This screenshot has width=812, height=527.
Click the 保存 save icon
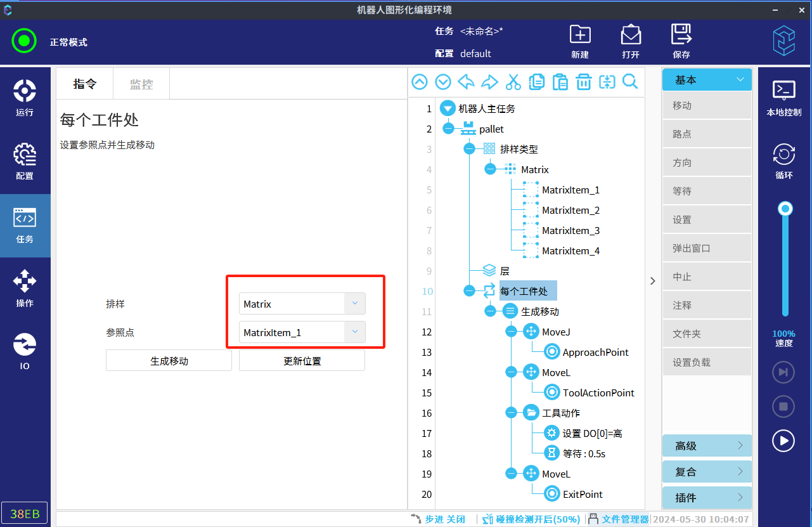681,41
